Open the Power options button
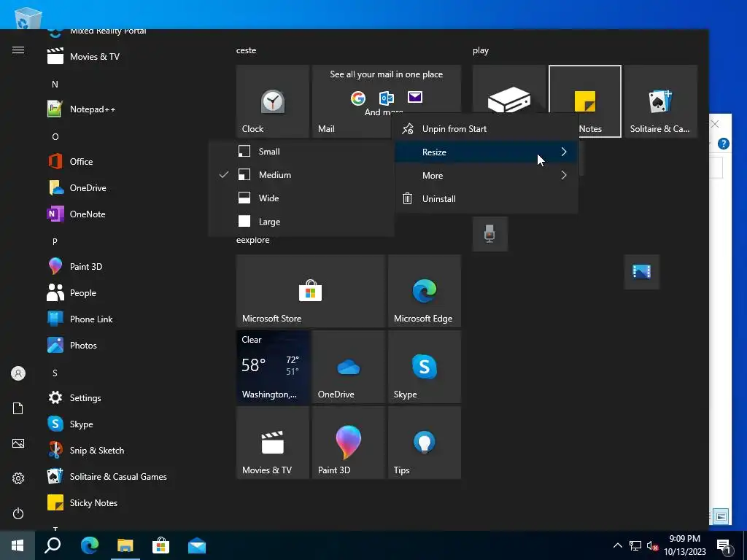The height and width of the screenshot is (560, 747). pyautogui.click(x=18, y=514)
